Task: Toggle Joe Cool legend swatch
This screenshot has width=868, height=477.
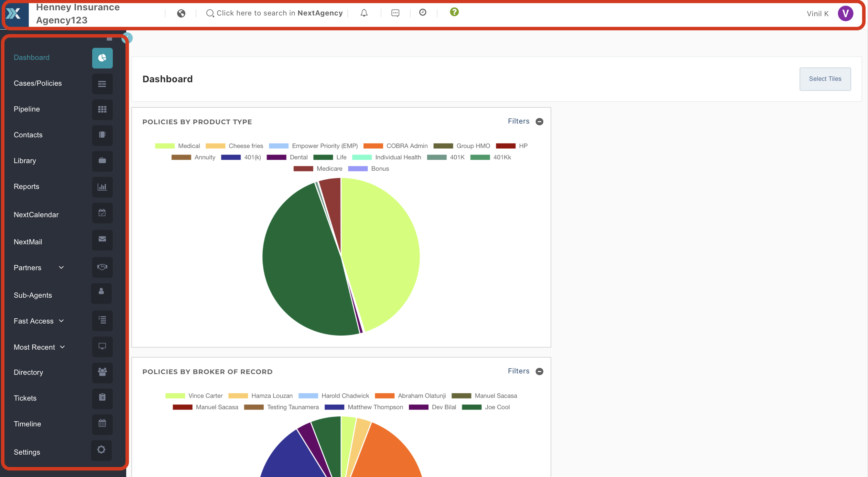Action: (471, 407)
